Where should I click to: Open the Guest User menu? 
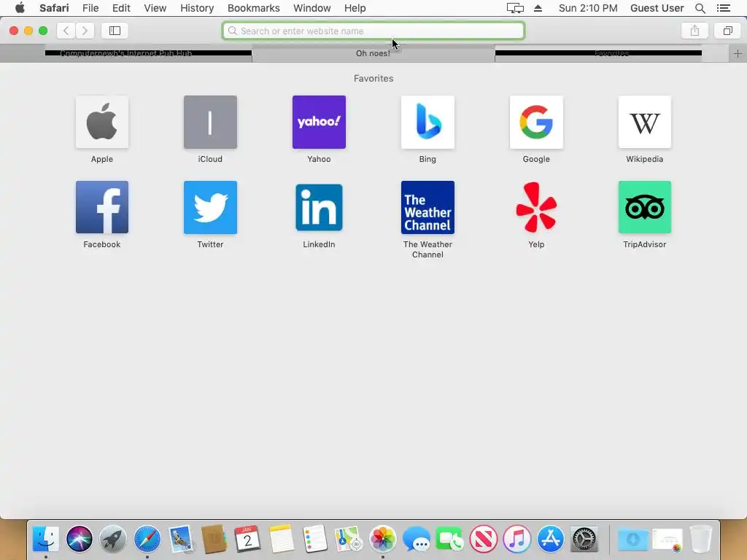click(657, 8)
